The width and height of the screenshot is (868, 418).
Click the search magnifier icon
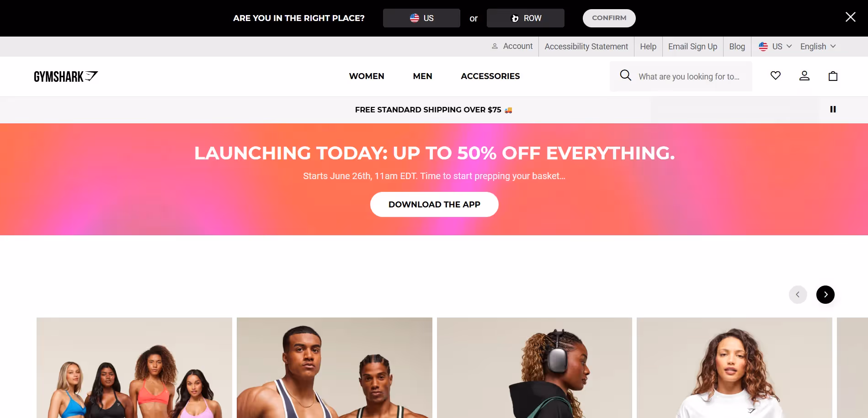point(625,75)
